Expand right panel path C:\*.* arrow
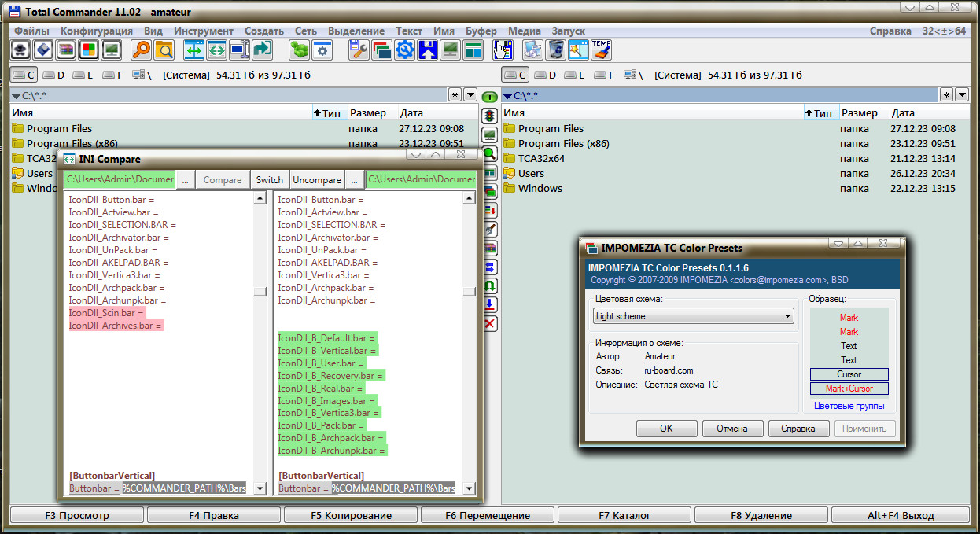 click(507, 96)
